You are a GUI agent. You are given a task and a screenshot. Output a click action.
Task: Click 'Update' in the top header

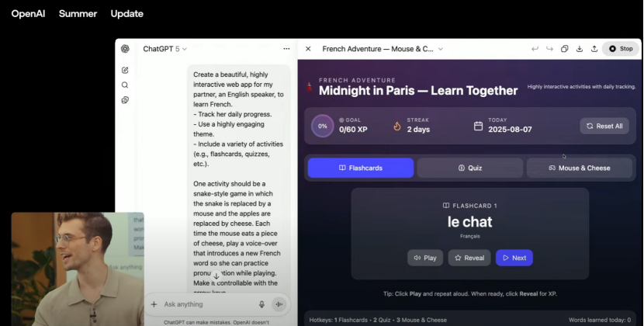127,13
